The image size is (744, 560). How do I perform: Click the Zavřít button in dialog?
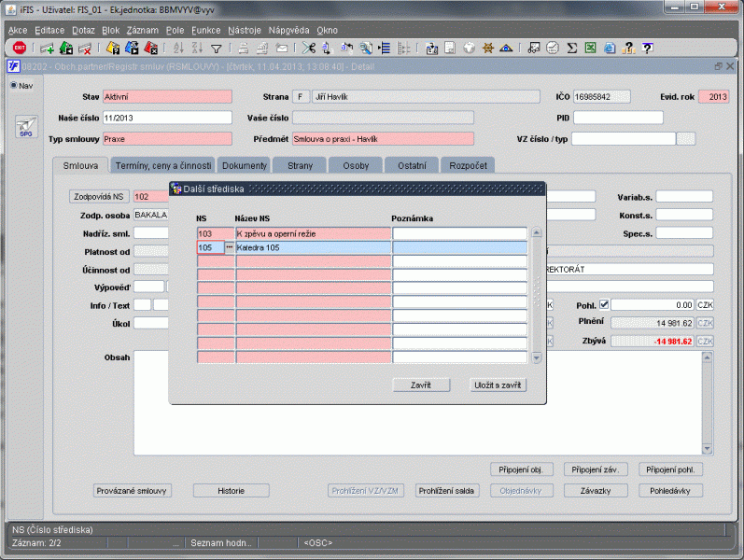pyautogui.click(x=420, y=385)
